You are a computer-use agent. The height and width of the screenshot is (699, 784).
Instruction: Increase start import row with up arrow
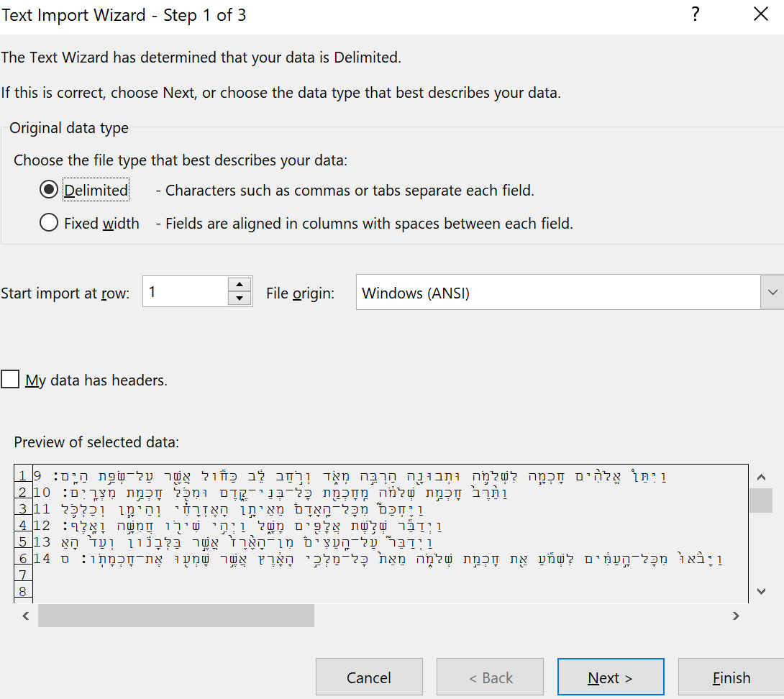click(x=240, y=285)
